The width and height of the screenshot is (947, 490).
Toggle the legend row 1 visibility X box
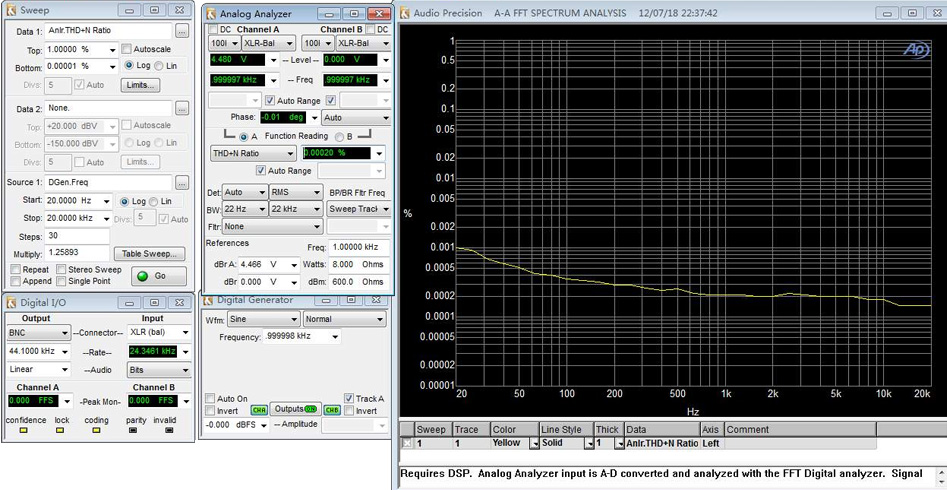pyautogui.click(x=407, y=443)
